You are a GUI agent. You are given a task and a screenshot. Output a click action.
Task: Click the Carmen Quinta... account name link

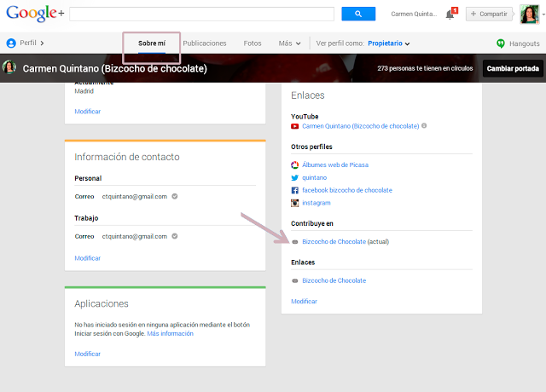pos(413,14)
